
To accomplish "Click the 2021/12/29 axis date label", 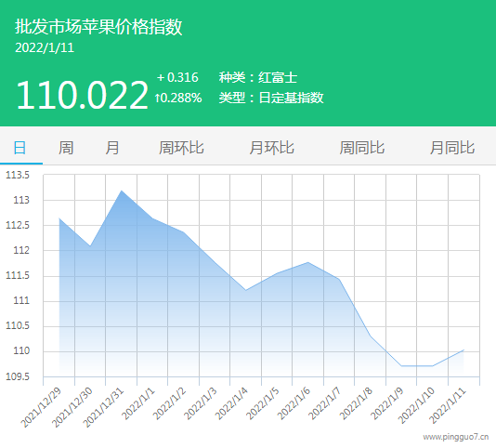I will coord(41,407).
